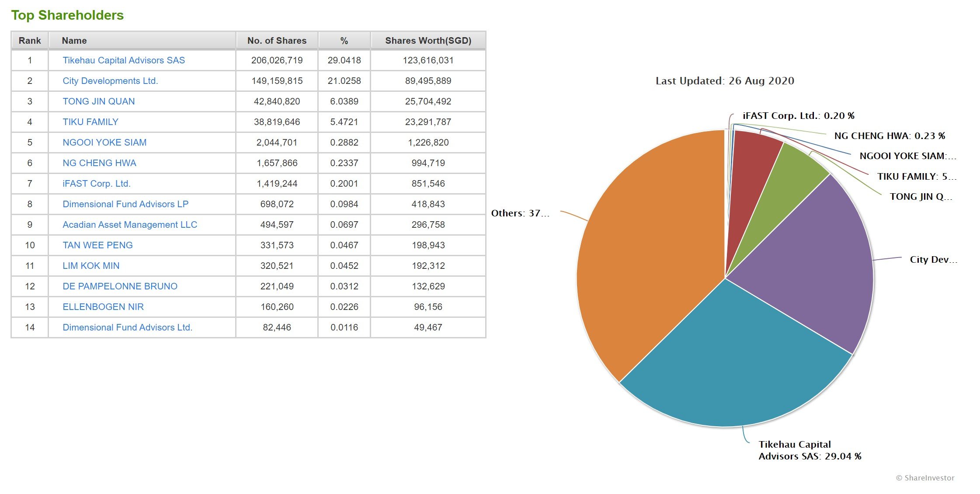
Task: Click the percentage cell 0.0452
Action: pyautogui.click(x=344, y=266)
